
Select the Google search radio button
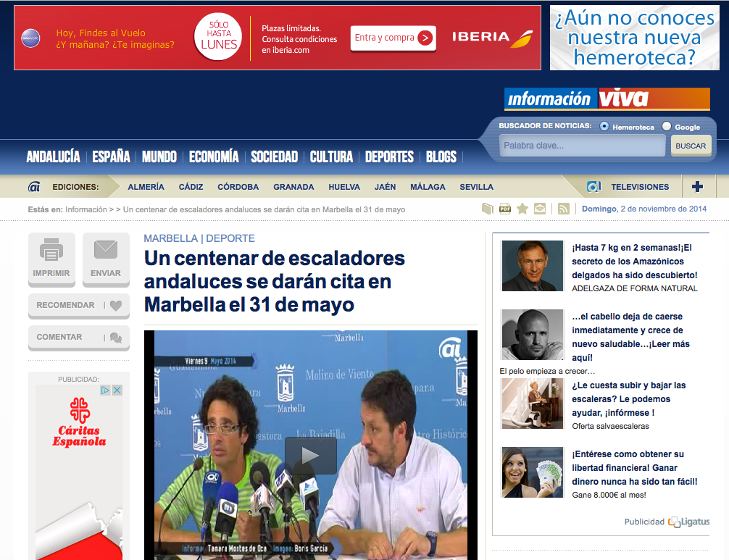(x=667, y=126)
